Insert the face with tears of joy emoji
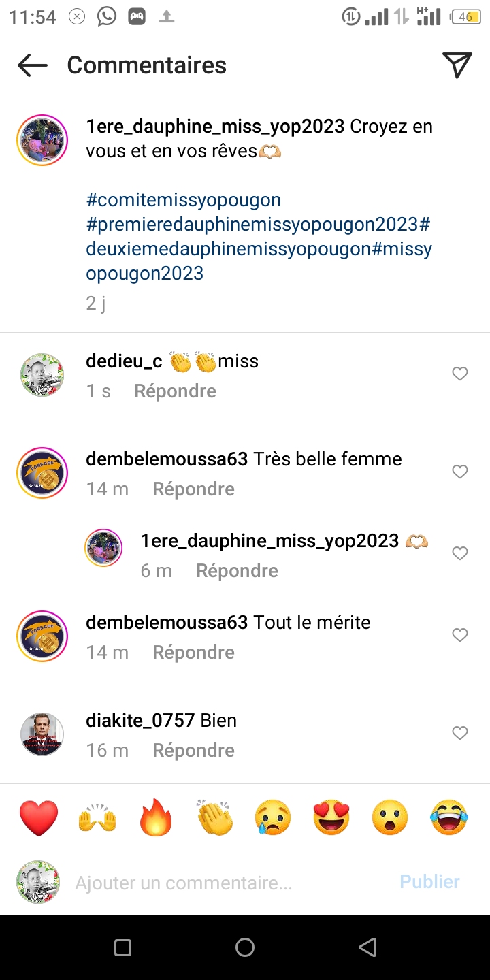 (x=449, y=817)
